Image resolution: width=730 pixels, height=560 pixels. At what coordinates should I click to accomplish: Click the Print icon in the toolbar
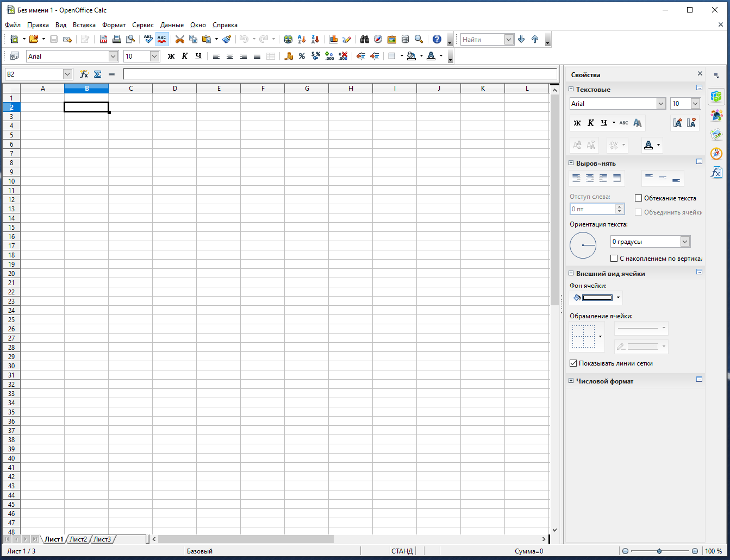[116, 39]
